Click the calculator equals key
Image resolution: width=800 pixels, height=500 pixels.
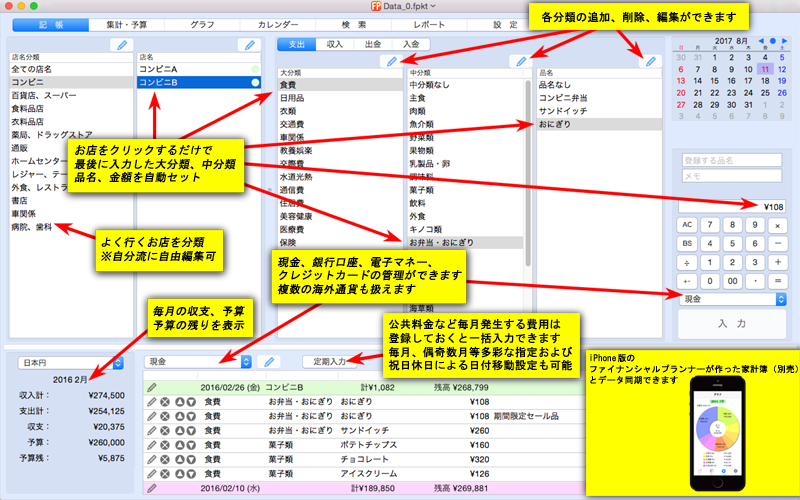778,281
